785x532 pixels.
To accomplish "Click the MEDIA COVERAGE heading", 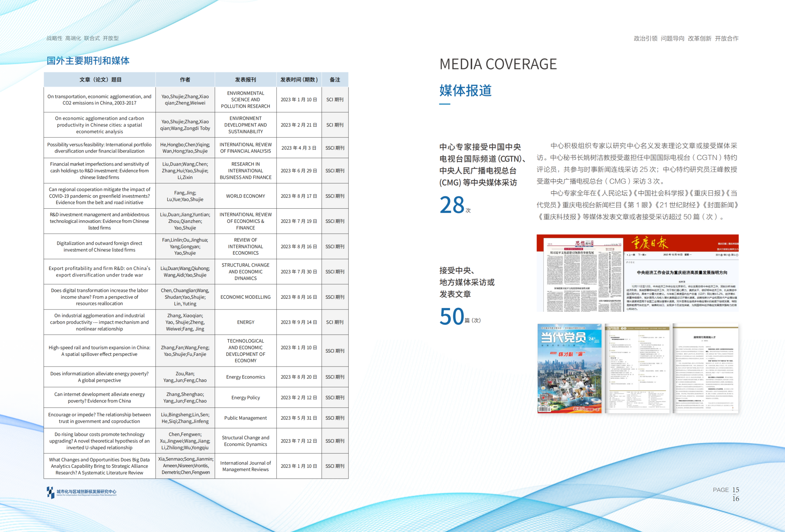I will [498, 64].
